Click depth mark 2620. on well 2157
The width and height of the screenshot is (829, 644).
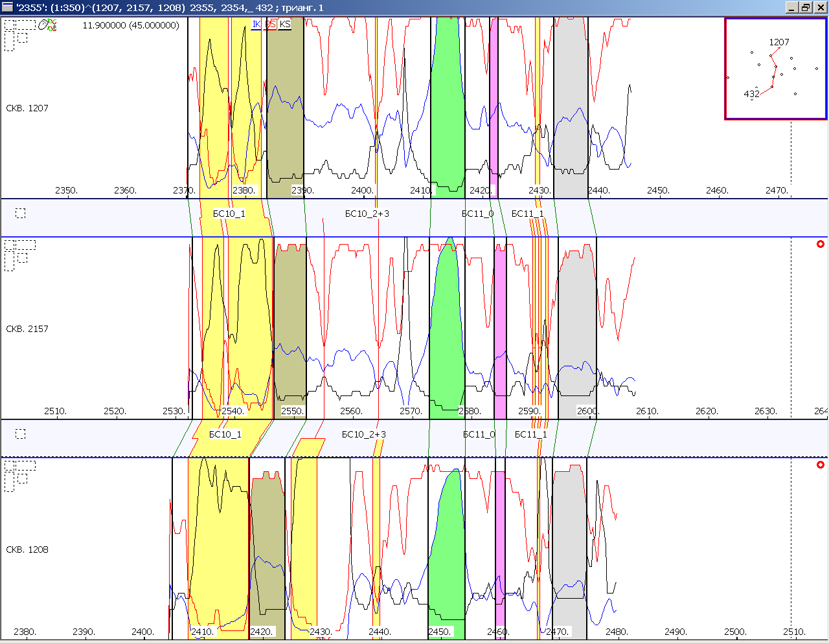[707, 411]
